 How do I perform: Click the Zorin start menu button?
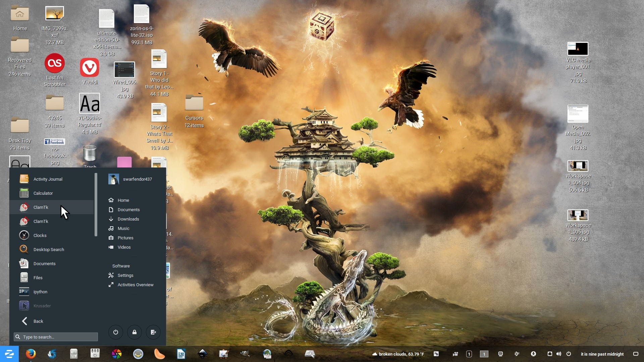[9, 354]
